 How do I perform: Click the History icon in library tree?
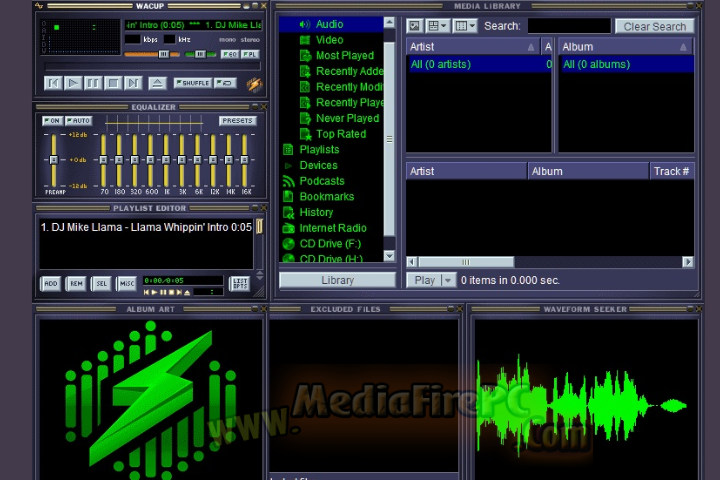click(288, 212)
